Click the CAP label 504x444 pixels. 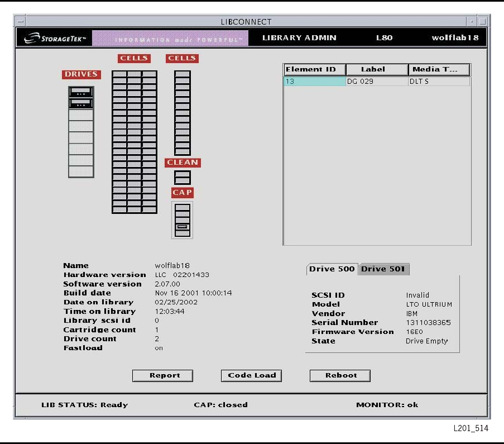183,193
